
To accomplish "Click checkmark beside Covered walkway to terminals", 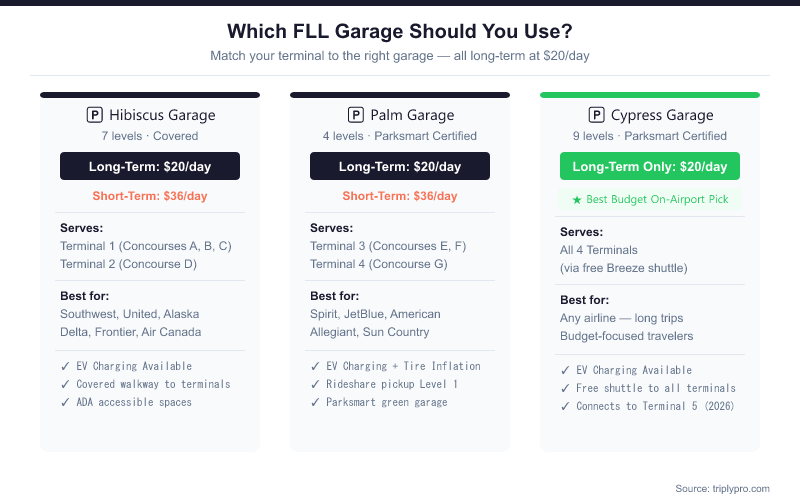I will click(x=65, y=384).
